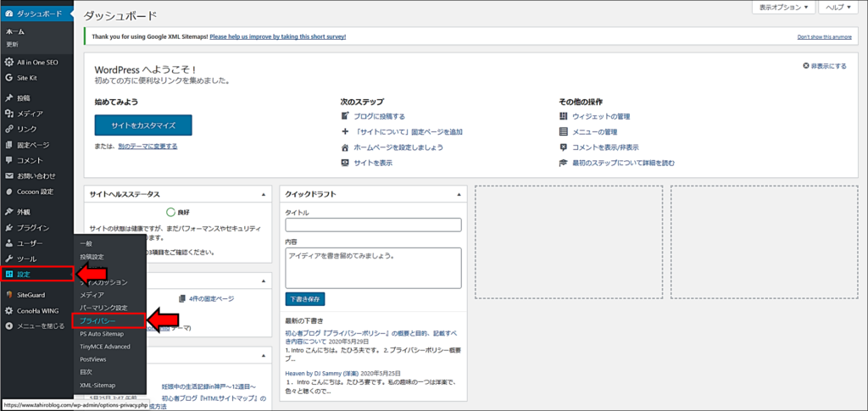Viewport: 868px width, 411px height.
Task: Click Don't show this anymore link
Action: (x=824, y=37)
